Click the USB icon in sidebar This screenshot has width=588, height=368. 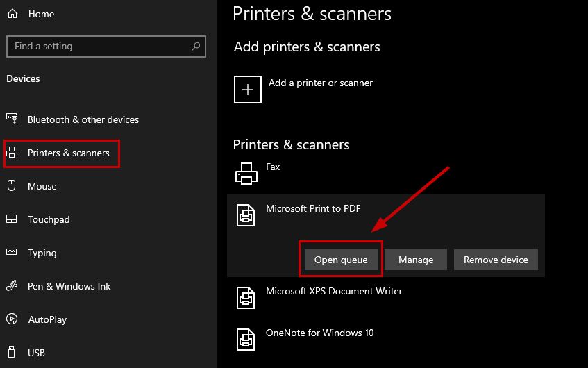(12, 353)
